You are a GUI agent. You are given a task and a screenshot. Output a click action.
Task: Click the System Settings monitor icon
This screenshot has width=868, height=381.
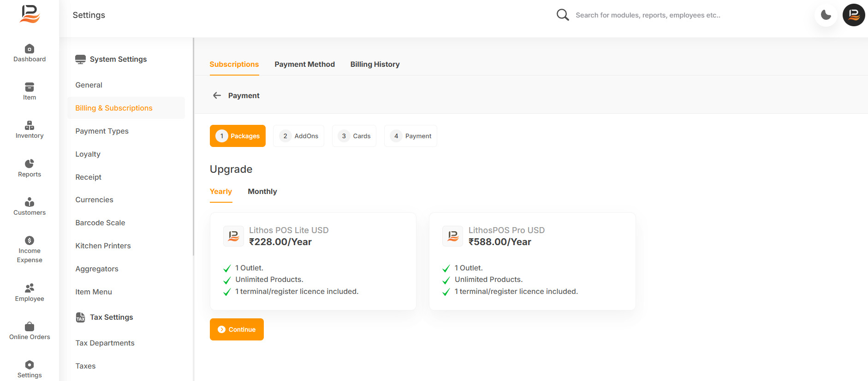(x=80, y=59)
